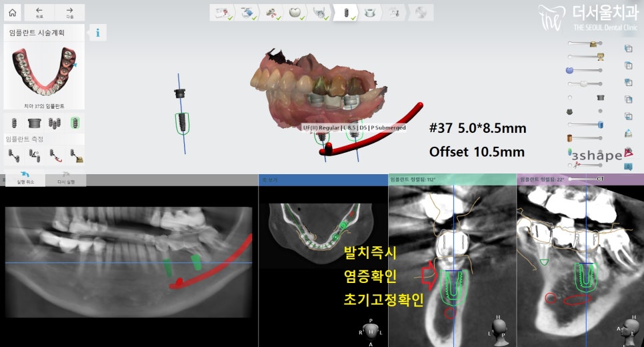644x347 pixels.
Task: Advance with the next arrow button
Action: pos(69,12)
